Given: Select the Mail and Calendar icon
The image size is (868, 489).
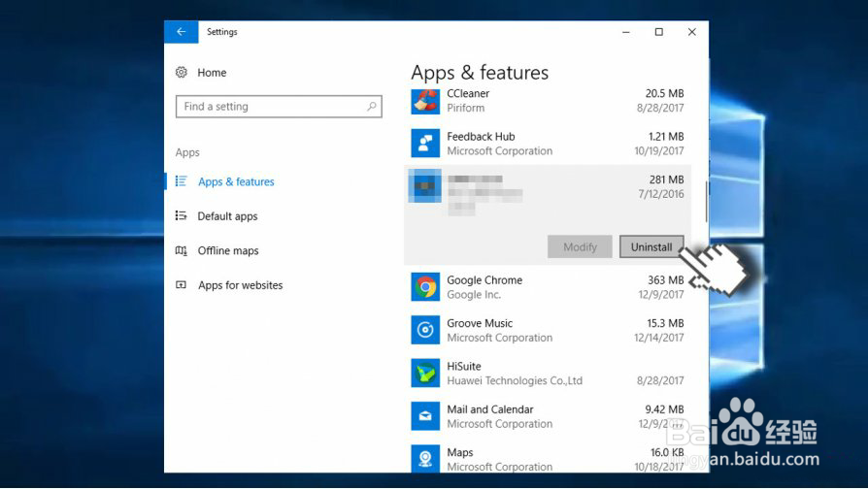Looking at the screenshot, I should [x=425, y=416].
